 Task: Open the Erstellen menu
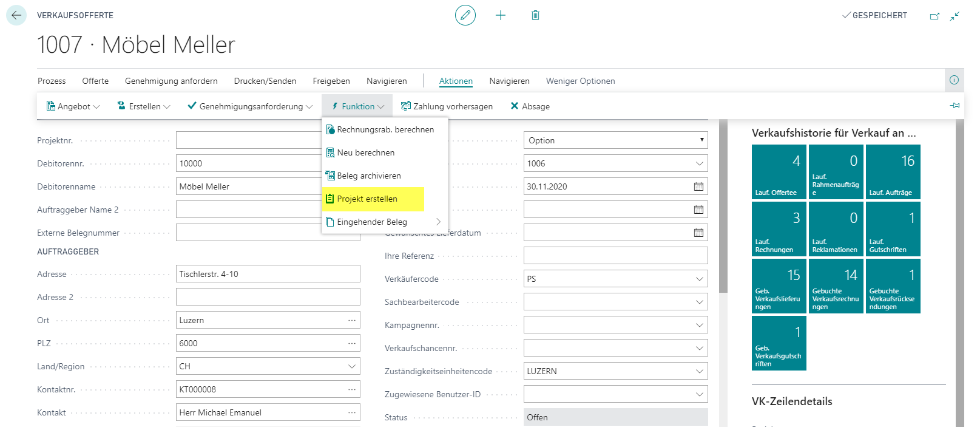pyautogui.click(x=144, y=106)
